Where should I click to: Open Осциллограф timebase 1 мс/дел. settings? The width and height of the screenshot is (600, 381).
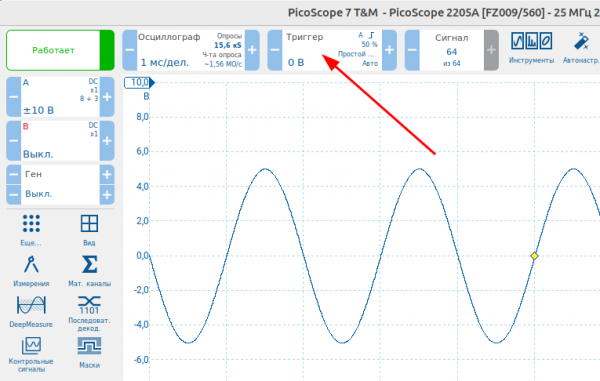click(191, 50)
